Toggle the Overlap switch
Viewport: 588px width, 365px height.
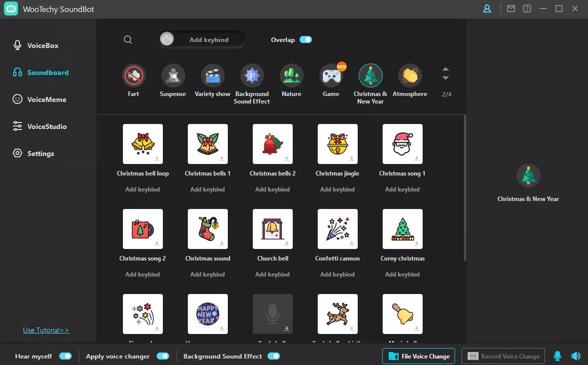coord(306,40)
